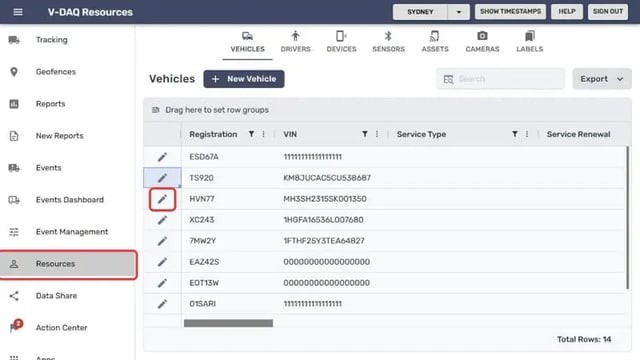Viewport: 640px width, 360px height.
Task: Select the VIN cell 1HGFA16536L007680
Action: pyautogui.click(x=323, y=220)
